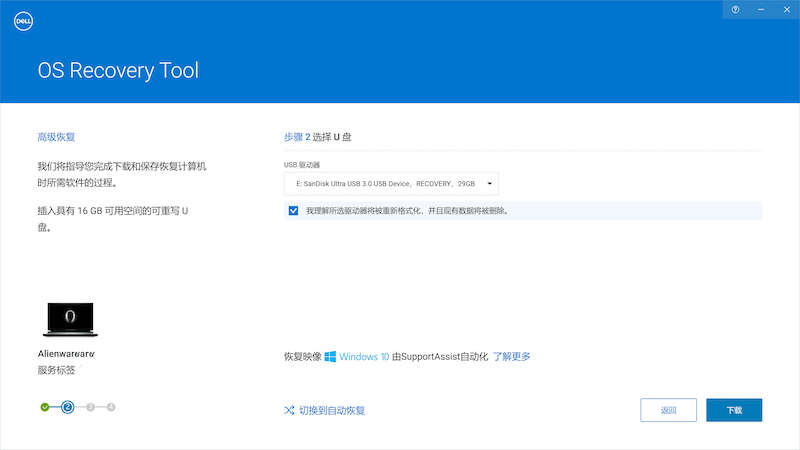The image size is (800, 450).
Task: Click the 切换到自动恢复 link
Action: click(332, 410)
